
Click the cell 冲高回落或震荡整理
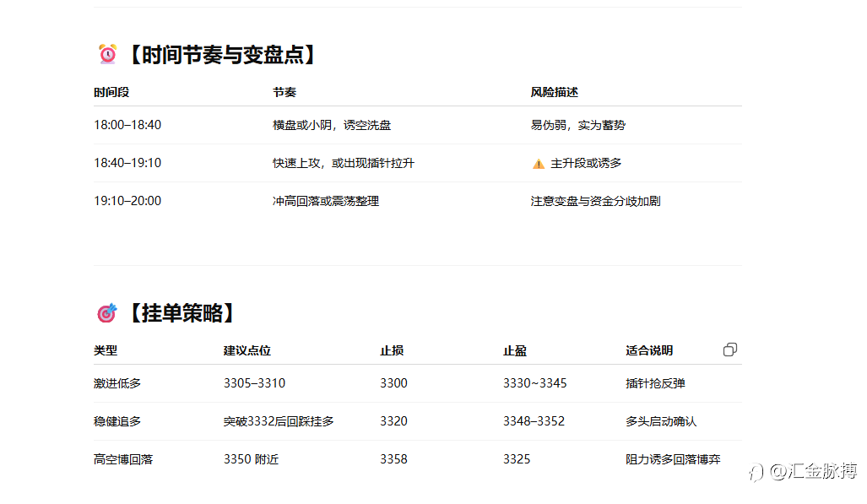point(326,201)
